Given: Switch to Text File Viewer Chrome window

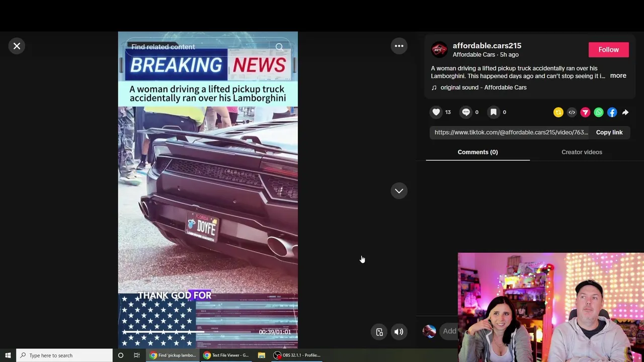Looking at the screenshot, I should click(226, 355).
